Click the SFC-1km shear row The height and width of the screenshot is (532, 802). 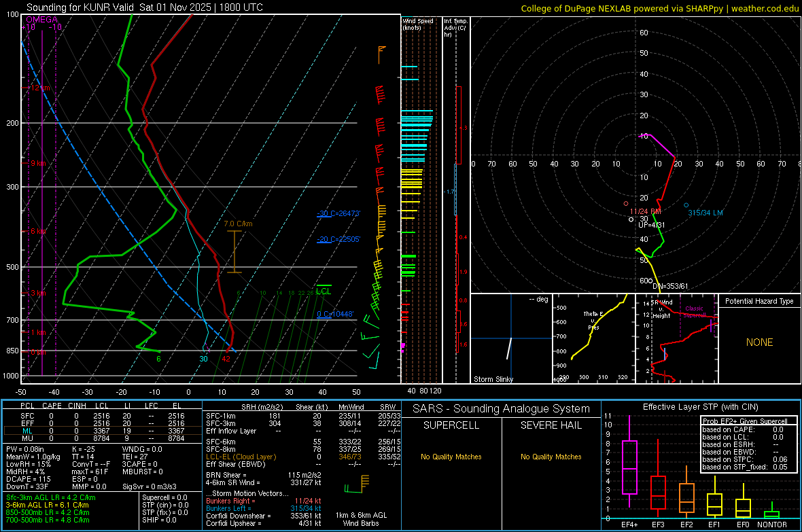pos(303,416)
